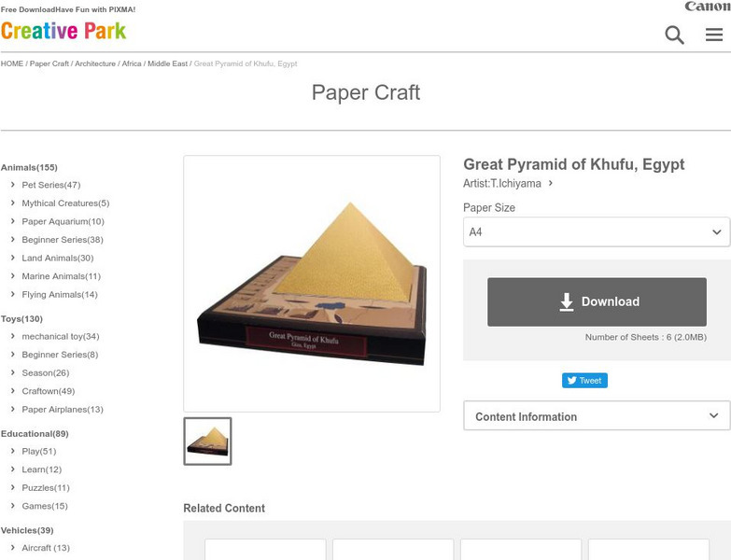The width and height of the screenshot is (731, 560).
Task: Click the Creative Park logo
Action: point(63,31)
